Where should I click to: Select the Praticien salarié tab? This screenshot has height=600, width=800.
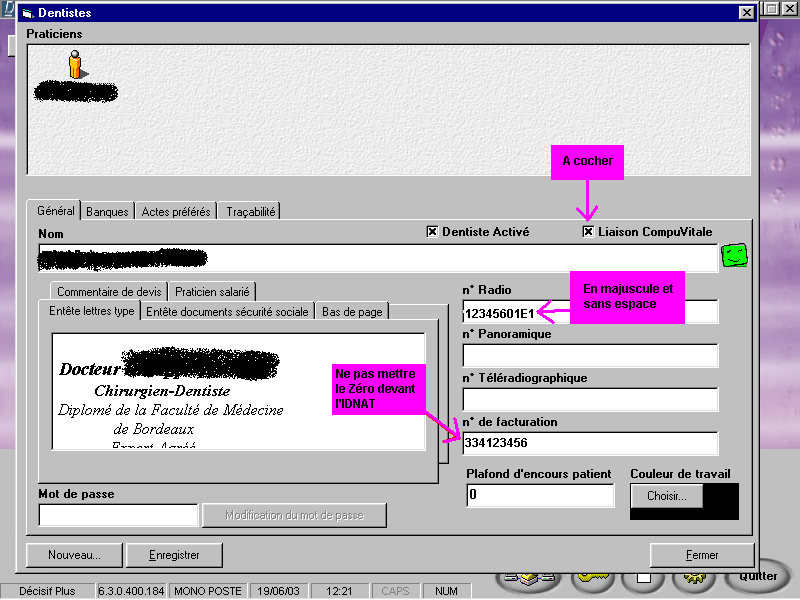pyautogui.click(x=212, y=291)
